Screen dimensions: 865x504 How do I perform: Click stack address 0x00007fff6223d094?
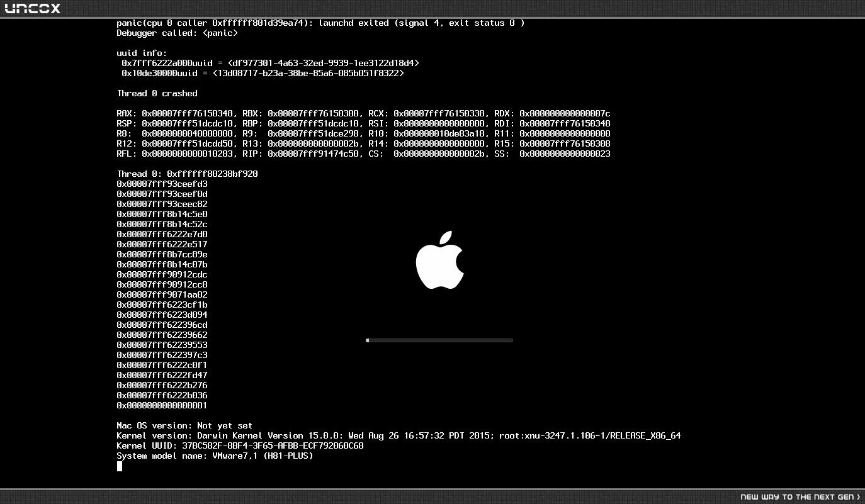click(162, 315)
